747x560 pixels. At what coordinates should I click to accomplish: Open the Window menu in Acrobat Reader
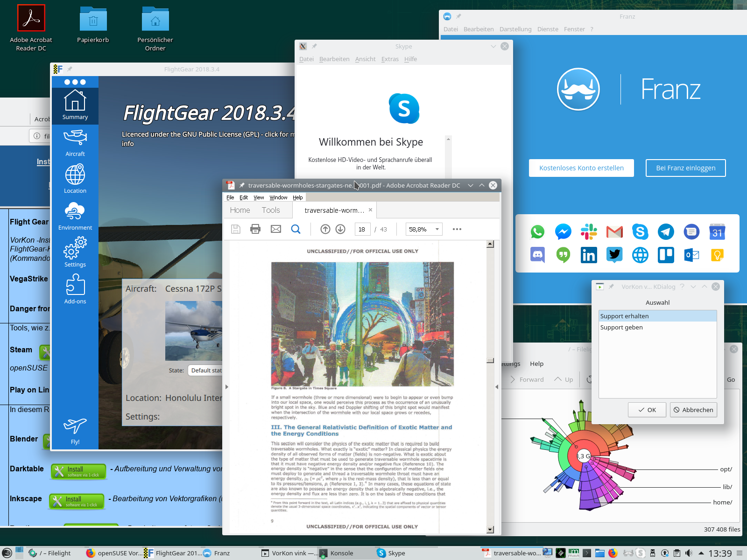click(x=278, y=197)
